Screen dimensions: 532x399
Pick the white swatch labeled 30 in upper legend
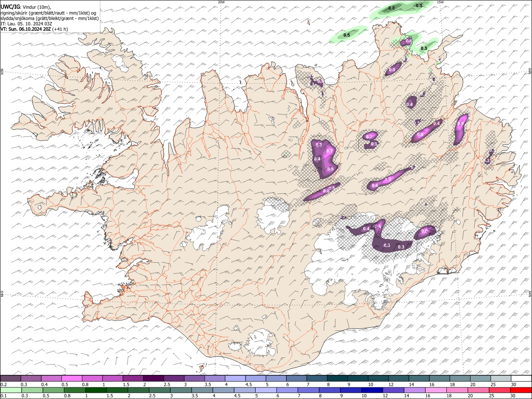(x=522, y=379)
